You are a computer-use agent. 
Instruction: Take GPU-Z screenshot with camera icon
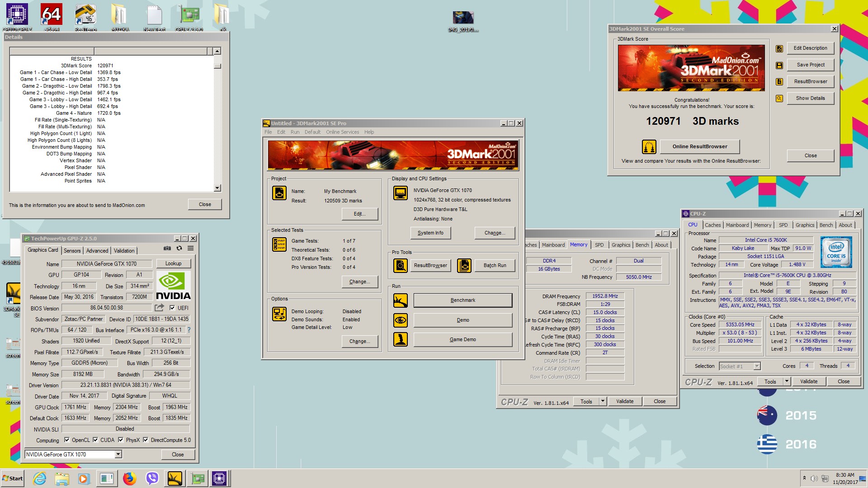(167, 249)
